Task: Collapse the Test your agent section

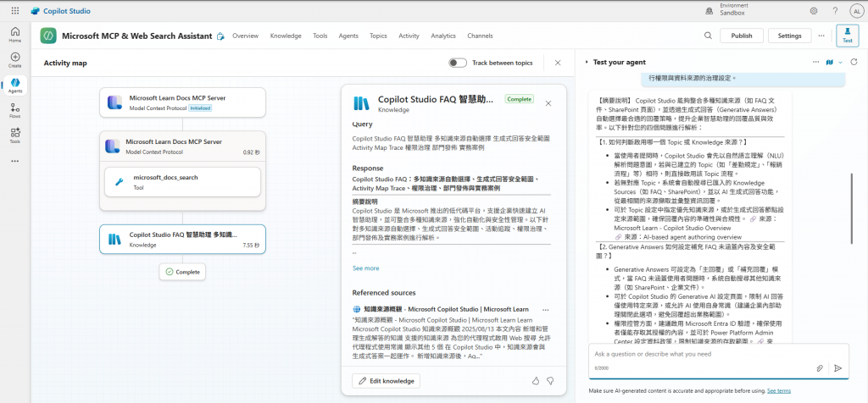Action: coord(587,63)
